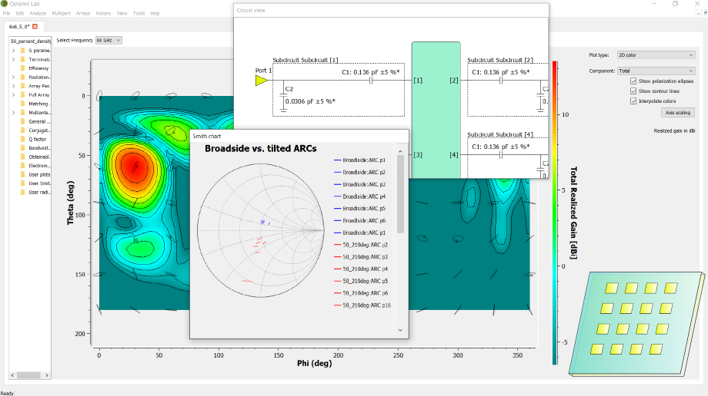Click the 50_percent_density tree header
The width and height of the screenshot is (708, 396).
coord(30,41)
